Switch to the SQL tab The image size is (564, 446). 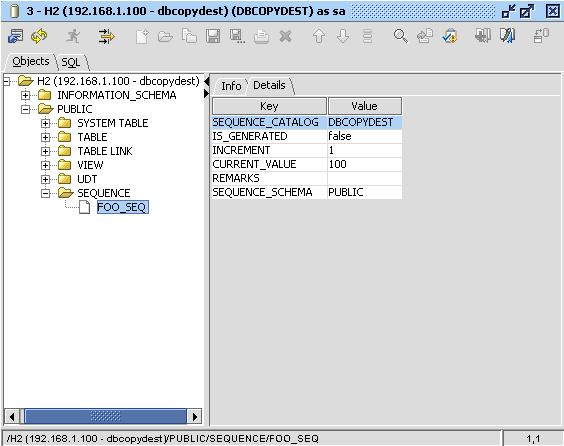[x=71, y=62]
